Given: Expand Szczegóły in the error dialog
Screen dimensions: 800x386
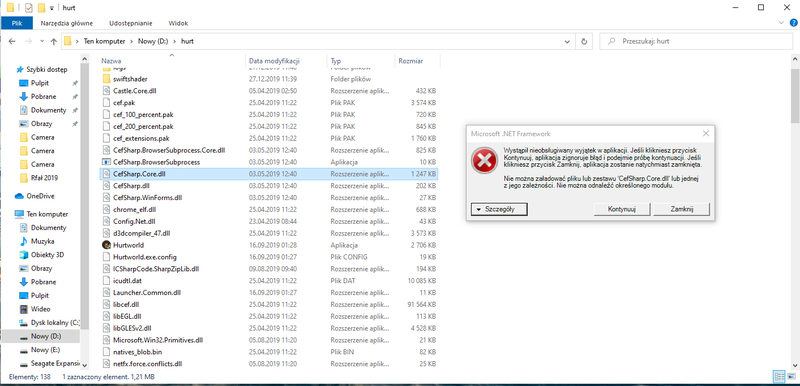Looking at the screenshot, I should pyautogui.click(x=499, y=209).
